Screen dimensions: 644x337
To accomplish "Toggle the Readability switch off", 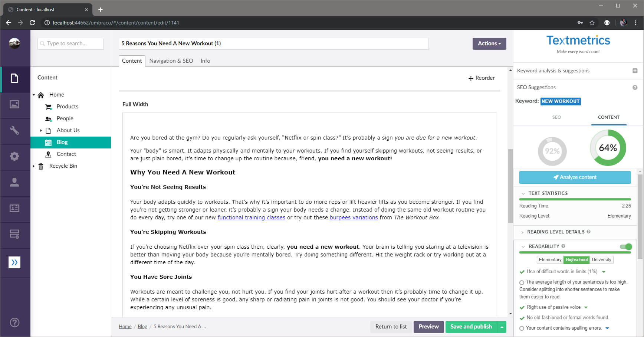I will tap(626, 246).
